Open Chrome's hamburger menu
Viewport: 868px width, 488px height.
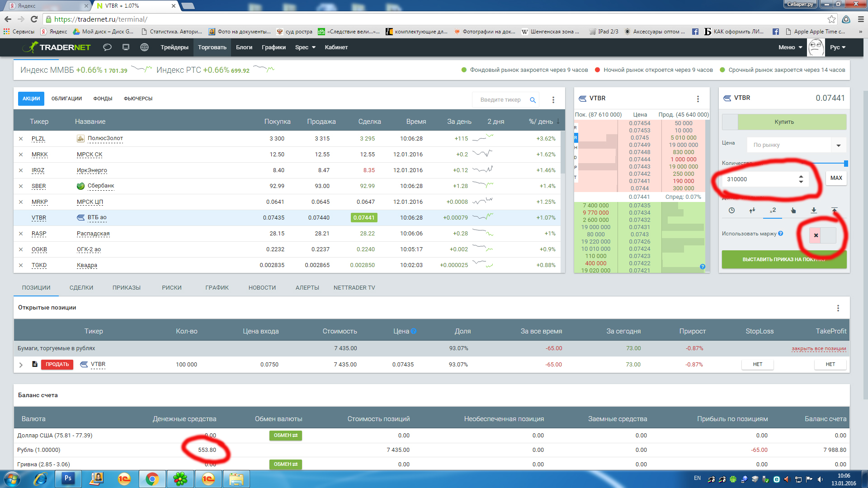(860, 19)
